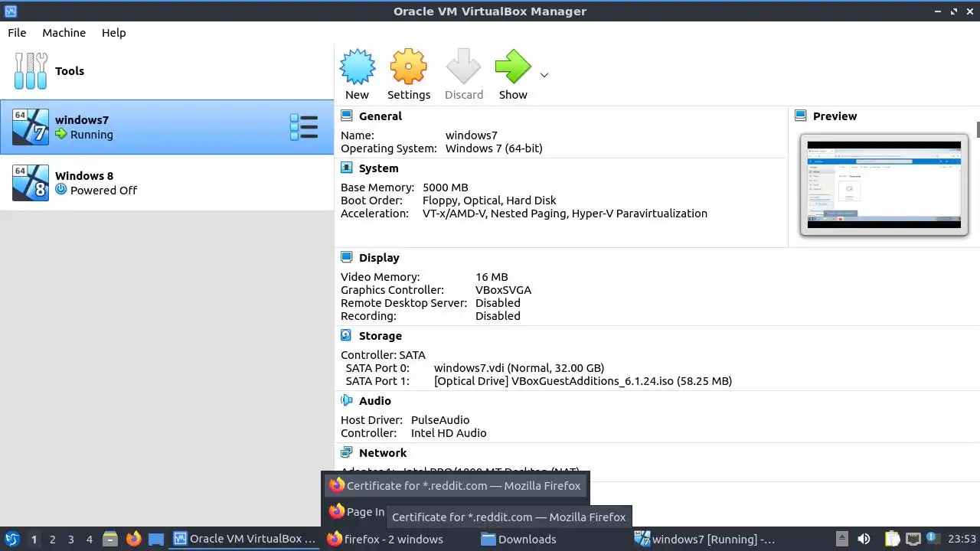The height and width of the screenshot is (551, 980).
Task: Open the Tools item in the sidebar
Action: pyautogui.click(x=167, y=71)
